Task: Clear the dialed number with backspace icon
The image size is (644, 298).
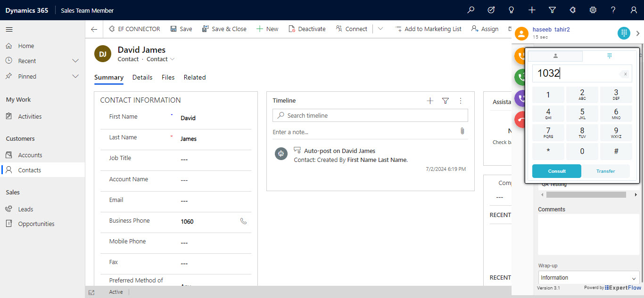Action: tap(624, 74)
